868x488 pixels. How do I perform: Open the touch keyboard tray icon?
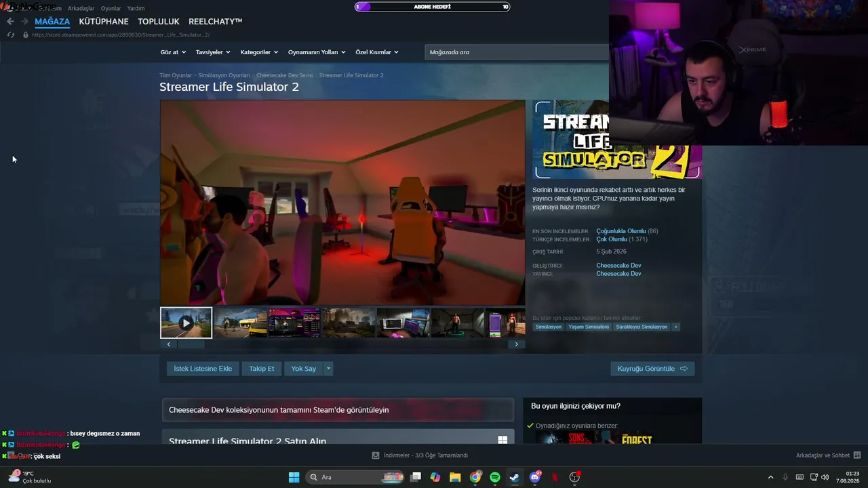click(800, 477)
